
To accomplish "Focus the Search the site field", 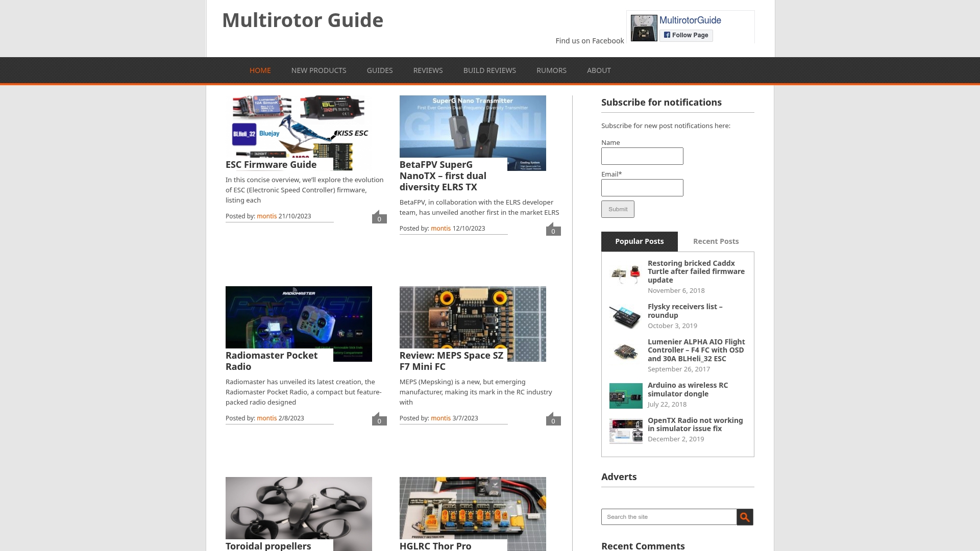I will (669, 517).
